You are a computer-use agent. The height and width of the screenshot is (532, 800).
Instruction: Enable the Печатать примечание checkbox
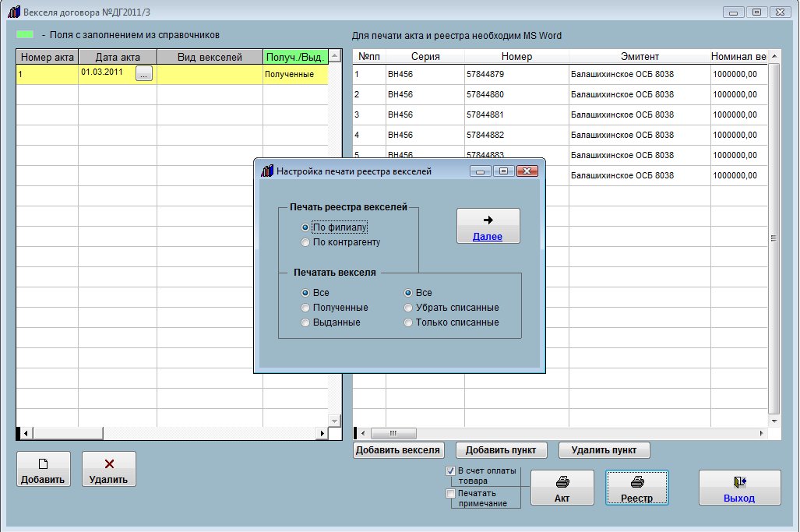point(451,493)
